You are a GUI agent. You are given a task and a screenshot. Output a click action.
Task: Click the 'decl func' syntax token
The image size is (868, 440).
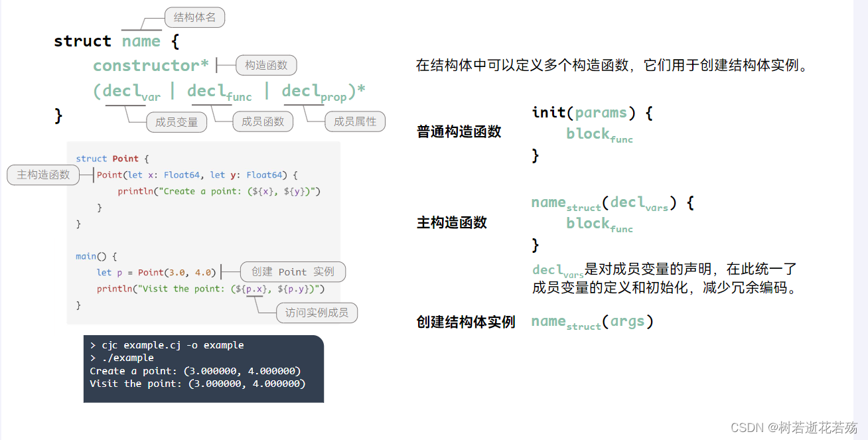click(219, 92)
